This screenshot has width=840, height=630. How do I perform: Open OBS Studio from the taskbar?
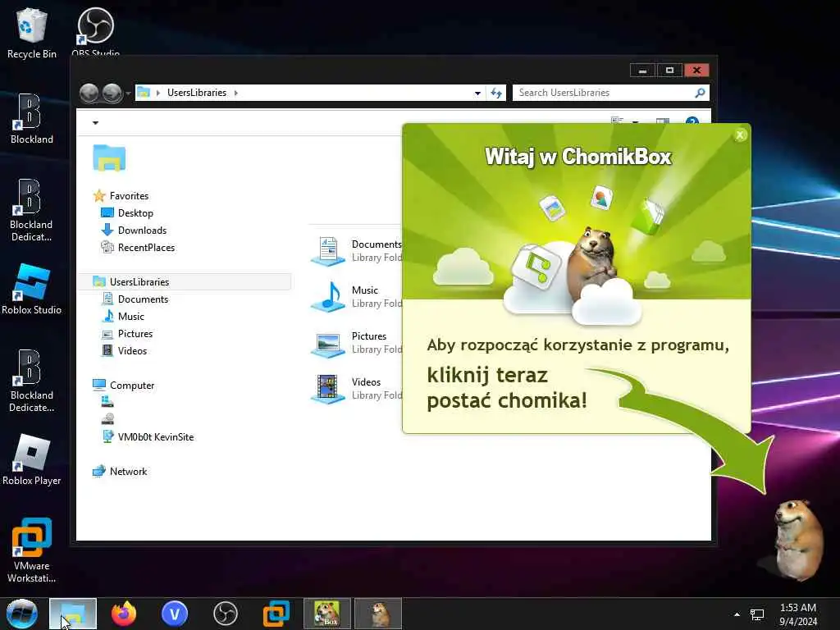tap(226, 614)
